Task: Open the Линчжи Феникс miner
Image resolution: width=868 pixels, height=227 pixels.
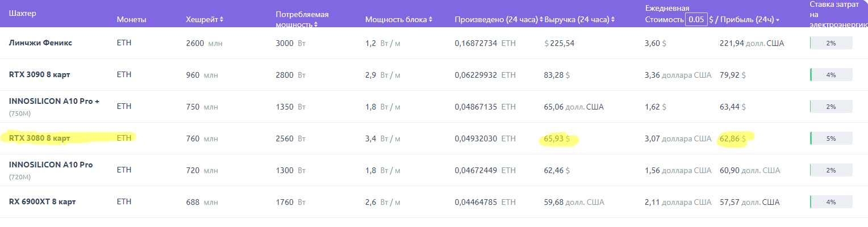Action: [x=40, y=43]
